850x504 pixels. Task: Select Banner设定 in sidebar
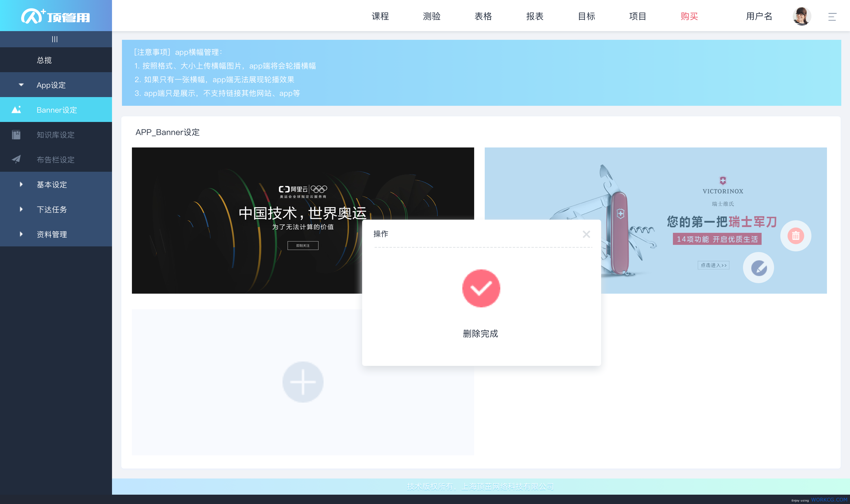(x=56, y=110)
